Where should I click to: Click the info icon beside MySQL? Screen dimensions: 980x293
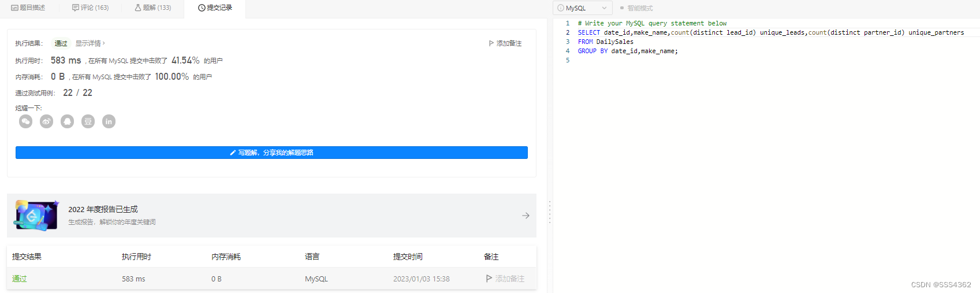coord(560,8)
